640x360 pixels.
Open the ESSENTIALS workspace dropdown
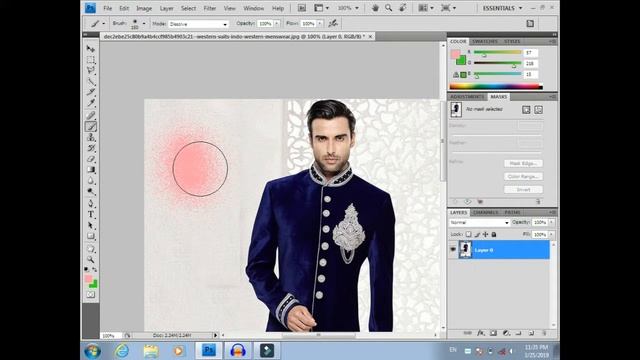tap(502, 8)
